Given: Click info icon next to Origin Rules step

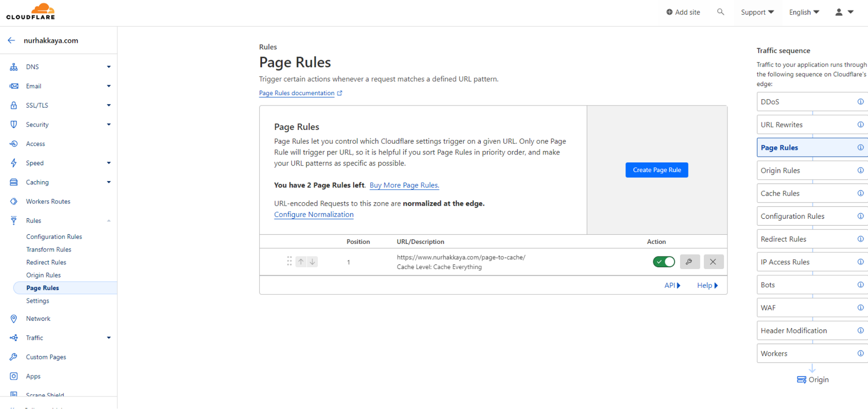Looking at the screenshot, I should [860, 170].
